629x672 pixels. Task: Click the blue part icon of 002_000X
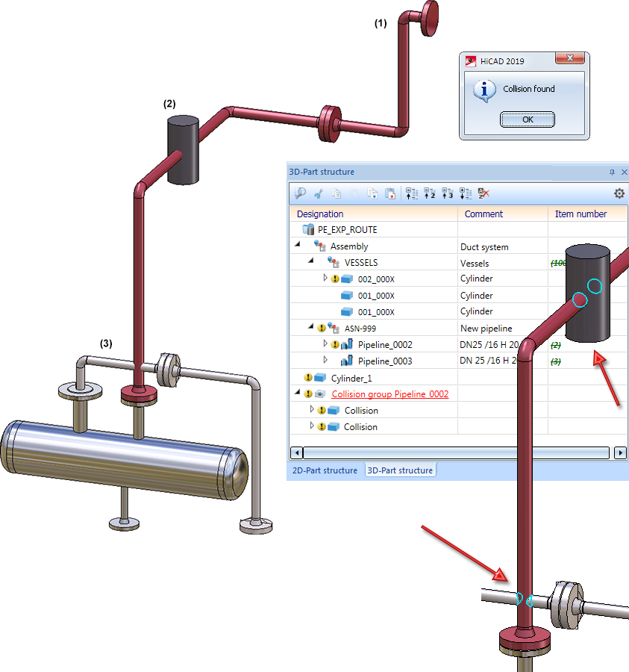click(347, 279)
